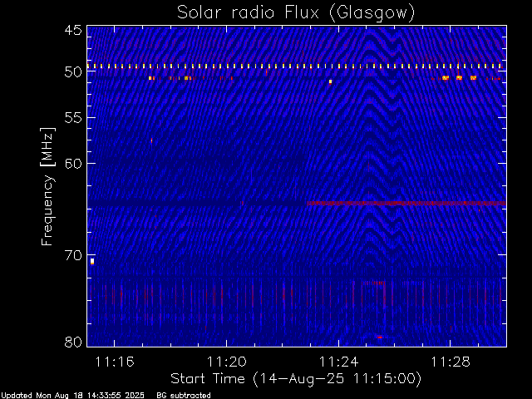Click the 60 frequency tick label
The image size is (532, 399).
pos(73,163)
